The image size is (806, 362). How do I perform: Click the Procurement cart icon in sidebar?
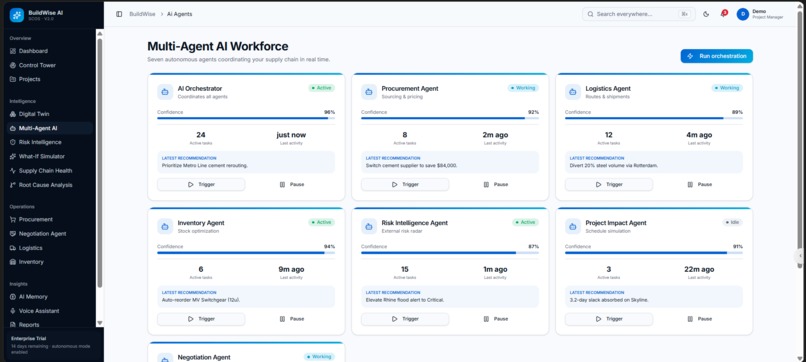pos(13,220)
